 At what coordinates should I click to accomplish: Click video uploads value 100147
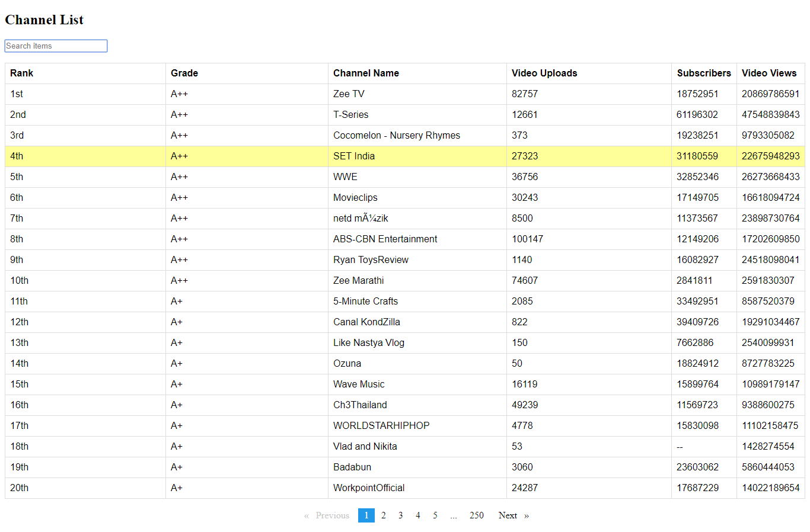[x=527, y=239]
